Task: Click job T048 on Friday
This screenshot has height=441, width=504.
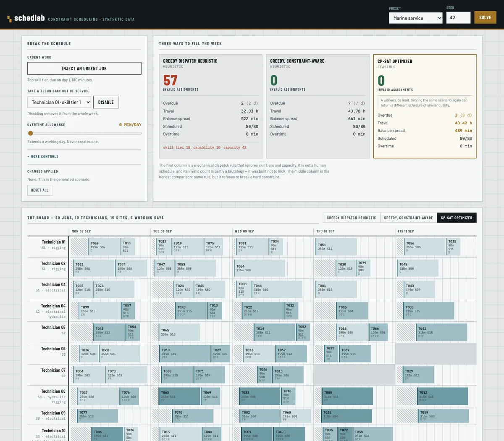Action: coord(418,268)
